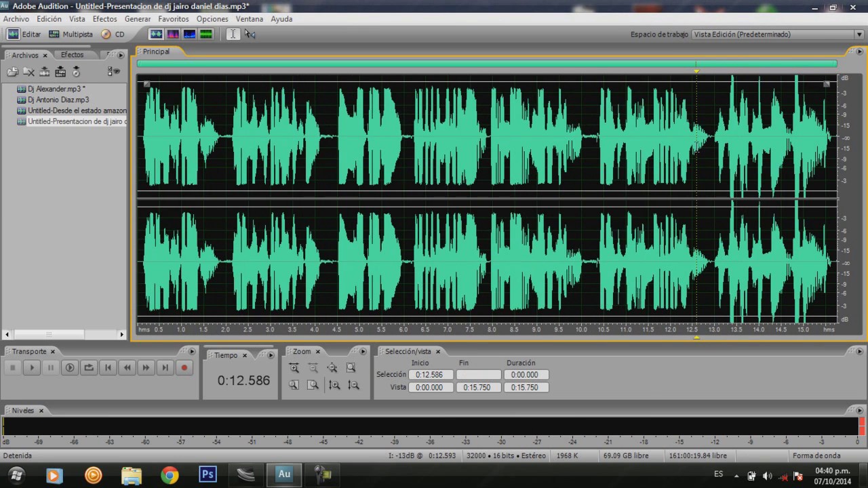Image resolution: width=868 pixels, height=488 pixels.
Task: Select the spectral phase display icon
Action: tap(206, 34)
